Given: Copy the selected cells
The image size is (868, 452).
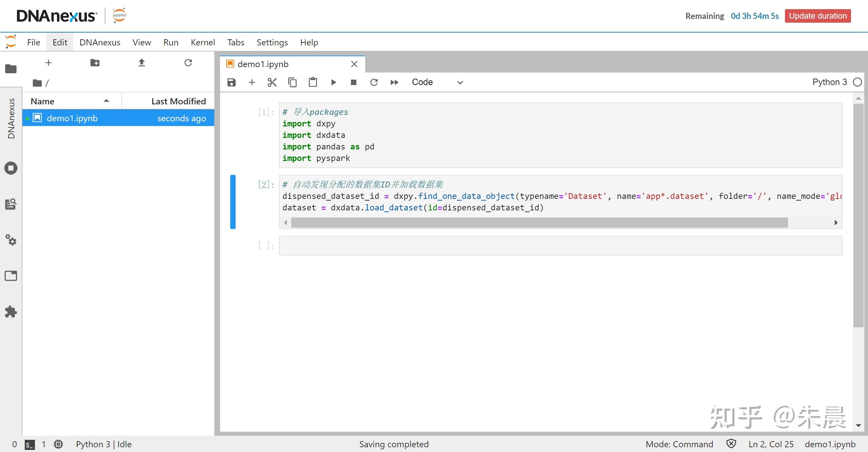Looking at the screenshot, I should pos(292,82).
